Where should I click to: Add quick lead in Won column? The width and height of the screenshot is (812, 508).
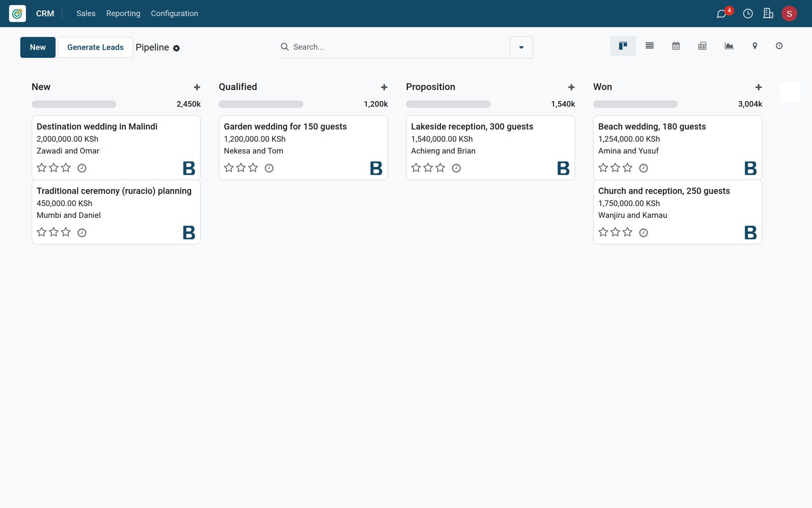[759, 87]
